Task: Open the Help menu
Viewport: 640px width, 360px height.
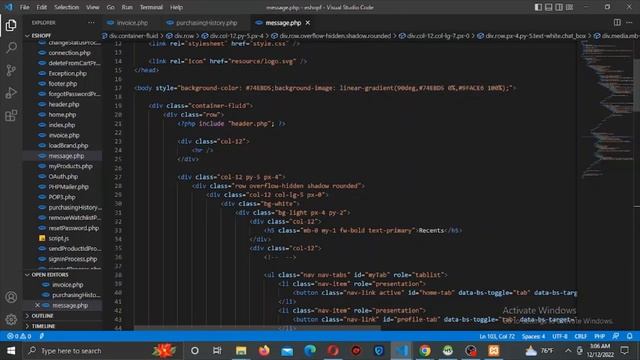Action: point(176,7)
